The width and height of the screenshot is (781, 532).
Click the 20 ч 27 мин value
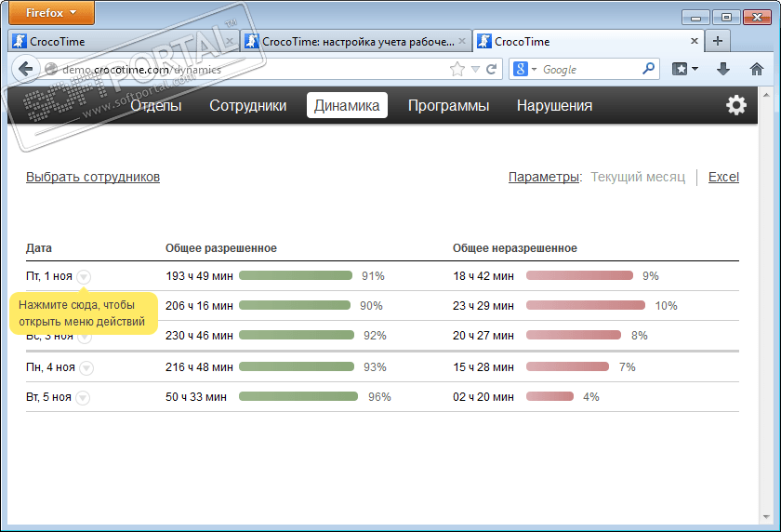(x=483, y=336)
